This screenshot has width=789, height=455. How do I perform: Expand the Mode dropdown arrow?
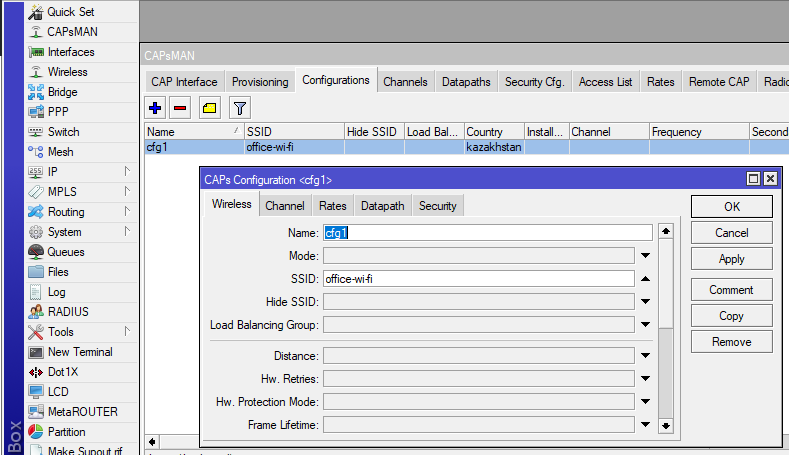point(645,256)
